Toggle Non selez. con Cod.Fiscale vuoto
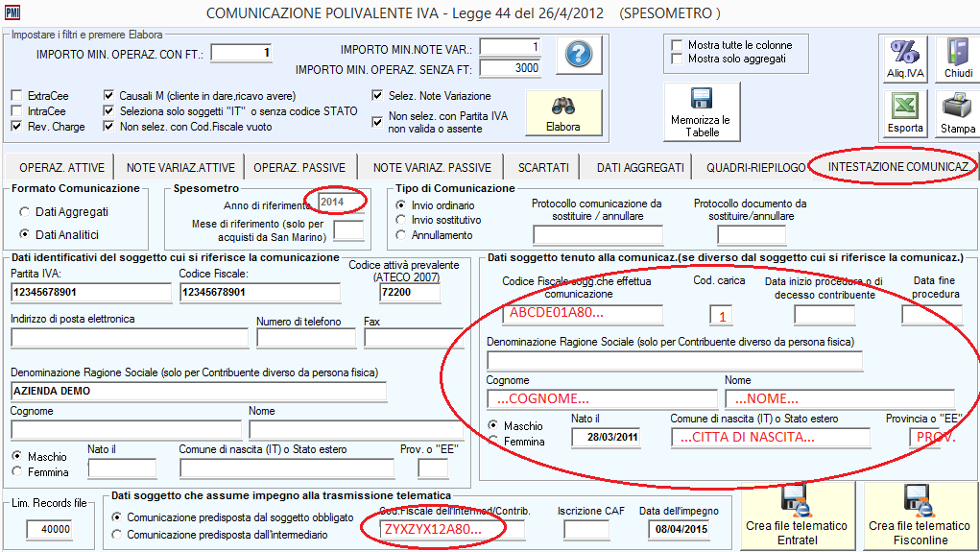Image resolution: width=980 pixels, height=552 pixels. [x=108, y=127]
